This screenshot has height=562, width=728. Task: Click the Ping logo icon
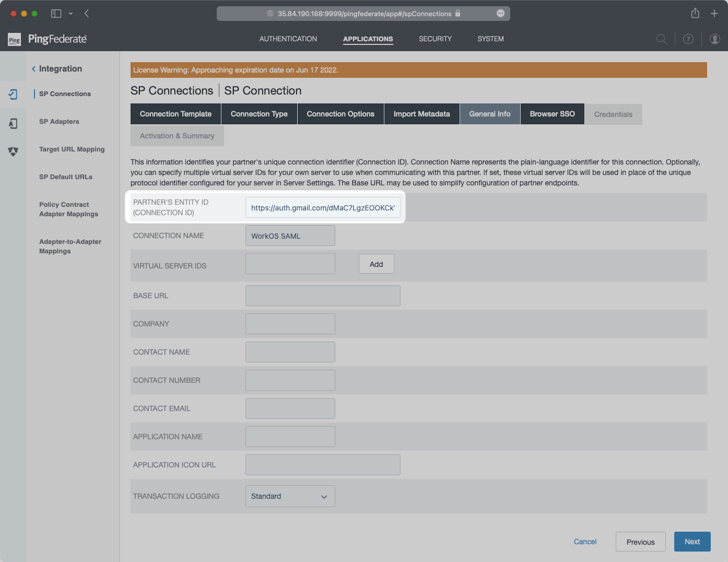coord(14,39)
